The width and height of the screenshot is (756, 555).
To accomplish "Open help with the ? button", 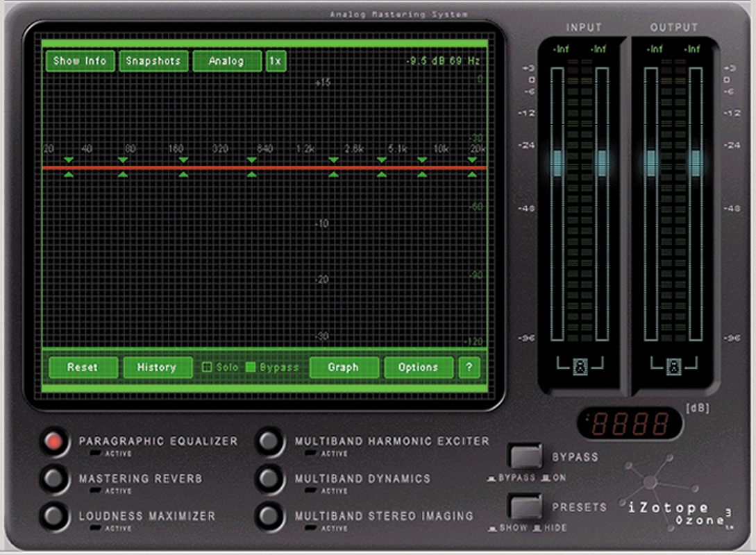I will [x=469, y=367].
